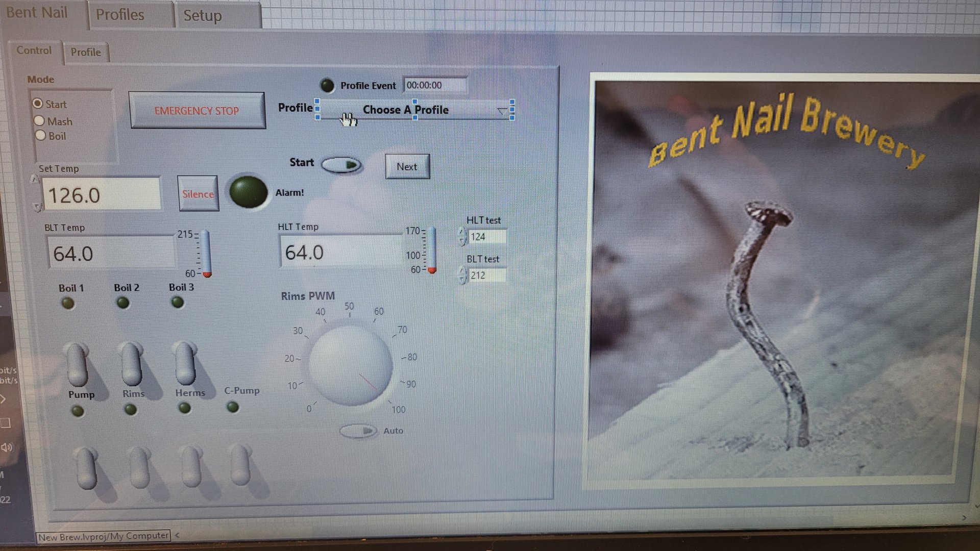Click the Boil 1 indicator light
The height and width of the screenshot is (551, 980).
[x=67, y=304]
